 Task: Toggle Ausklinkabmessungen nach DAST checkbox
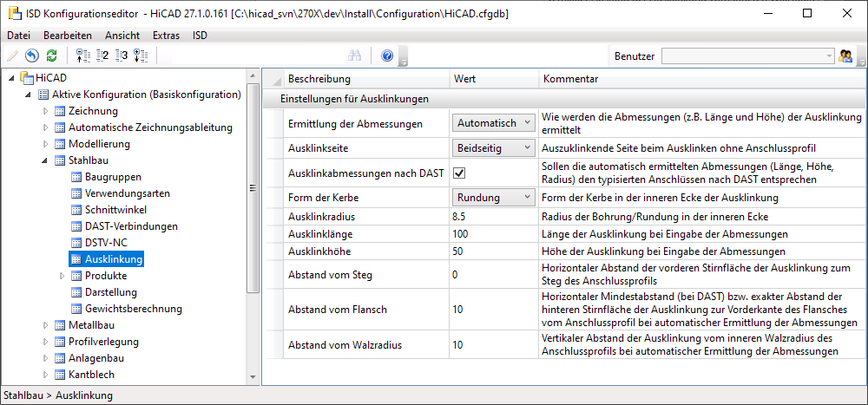point(459,173)
